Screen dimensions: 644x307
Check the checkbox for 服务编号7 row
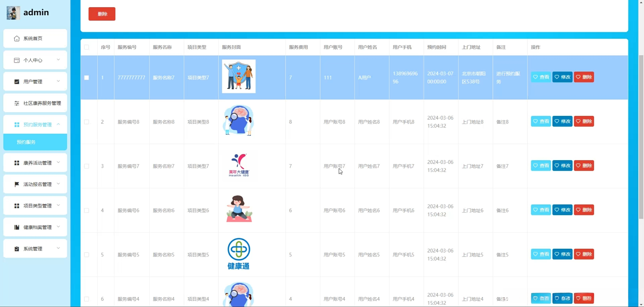(x=87, y=166)
